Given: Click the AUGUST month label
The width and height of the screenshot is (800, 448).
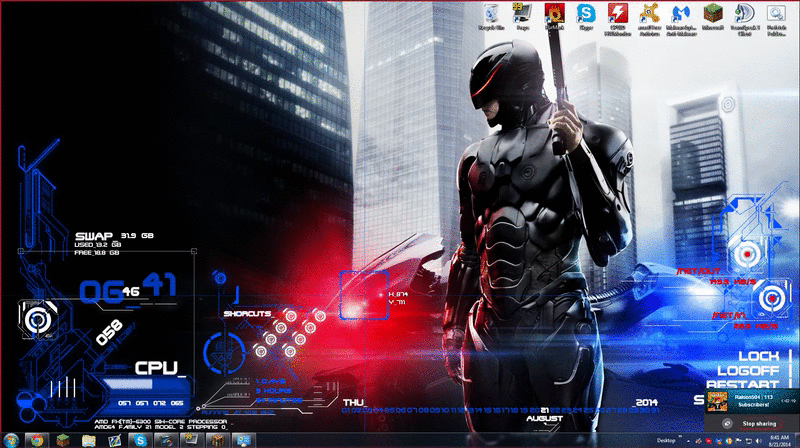Looking at the screenshot, I should pos(544,418).
